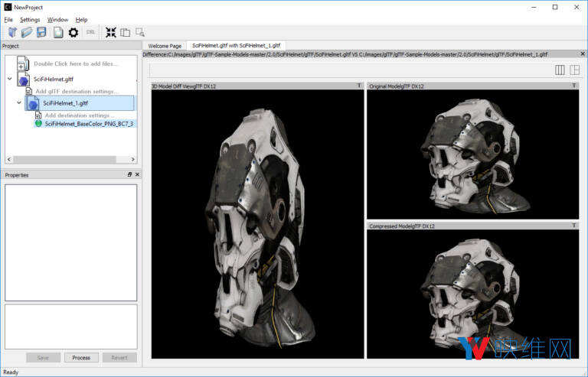Click the gear settings toolbar icon
This screenshot has width=588, height=377.
pos(73,32)
